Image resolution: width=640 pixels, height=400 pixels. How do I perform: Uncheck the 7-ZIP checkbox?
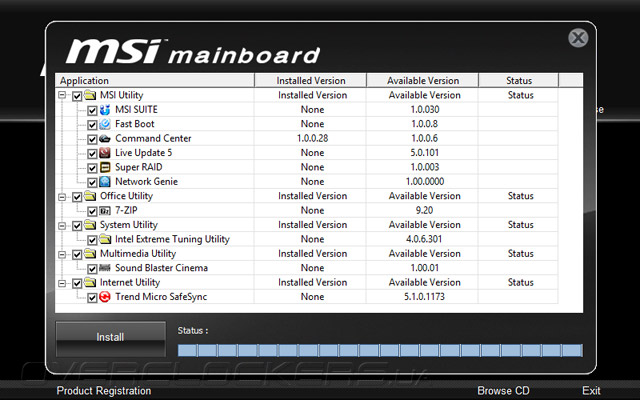pyautogui.click(x=92, y=211)
